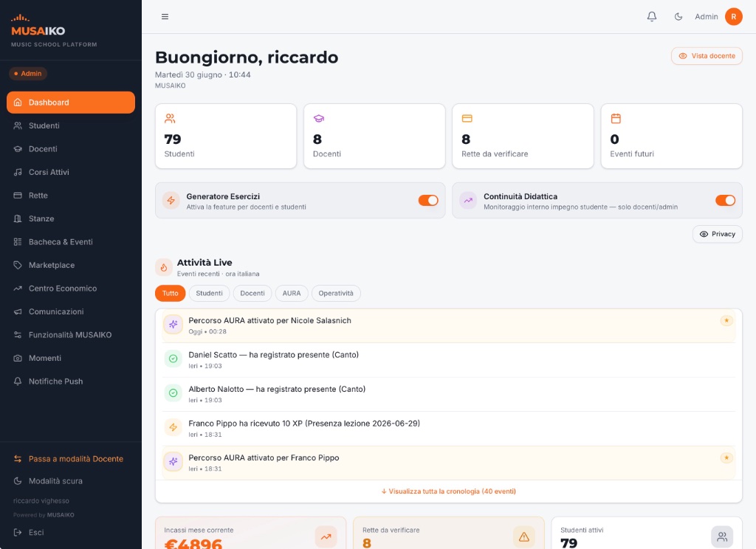Viewport: 756px width, 549px height.
Task: Open the orange R user avatar
Action: pyautogui.click(x=733, y=17)
